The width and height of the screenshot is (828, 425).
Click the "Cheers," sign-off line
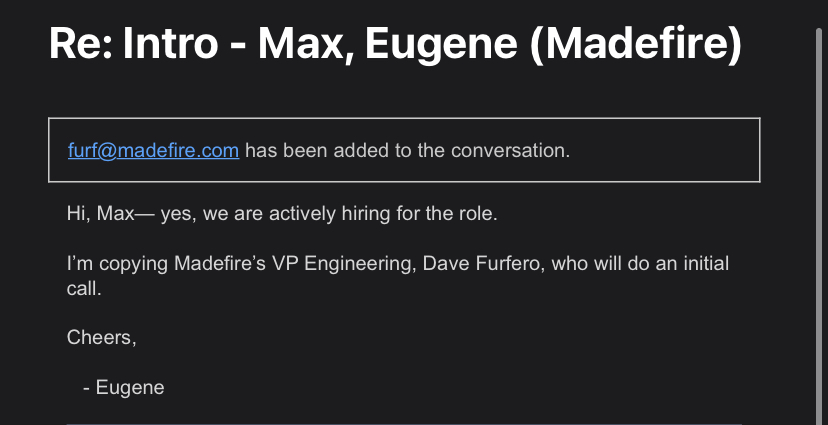pyautogui.click(x=101, y=337)
